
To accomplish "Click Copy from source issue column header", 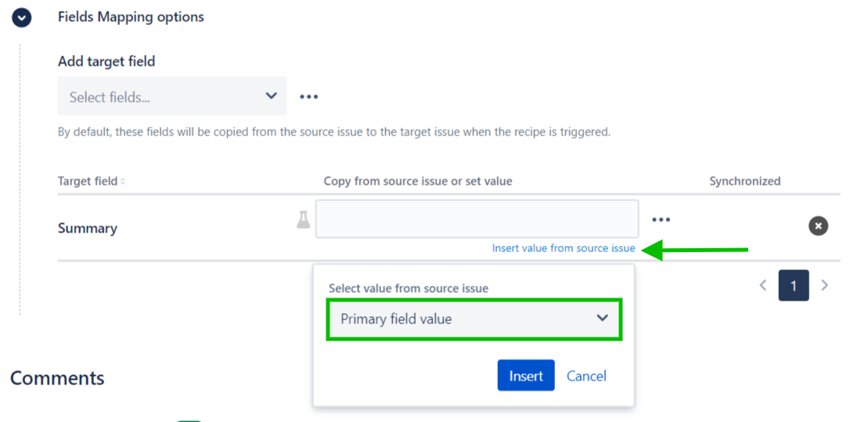I will (418, 181).
